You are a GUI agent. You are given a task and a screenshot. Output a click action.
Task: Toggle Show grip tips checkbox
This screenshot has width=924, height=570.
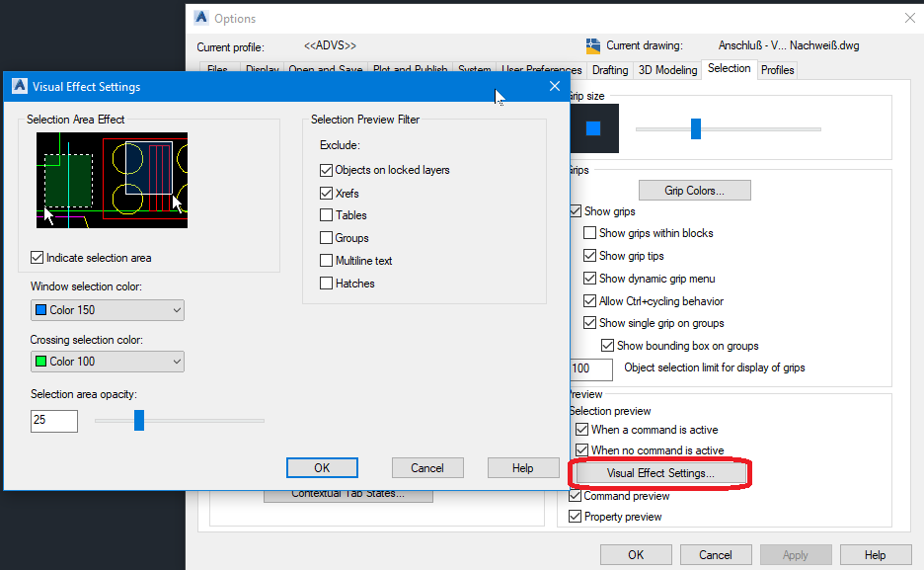coord(589,256)
